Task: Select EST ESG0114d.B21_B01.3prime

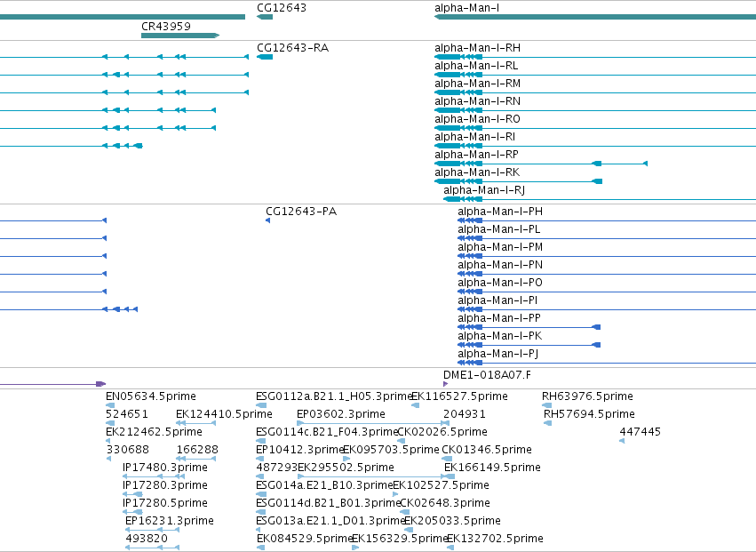Action: pos(329,503)
